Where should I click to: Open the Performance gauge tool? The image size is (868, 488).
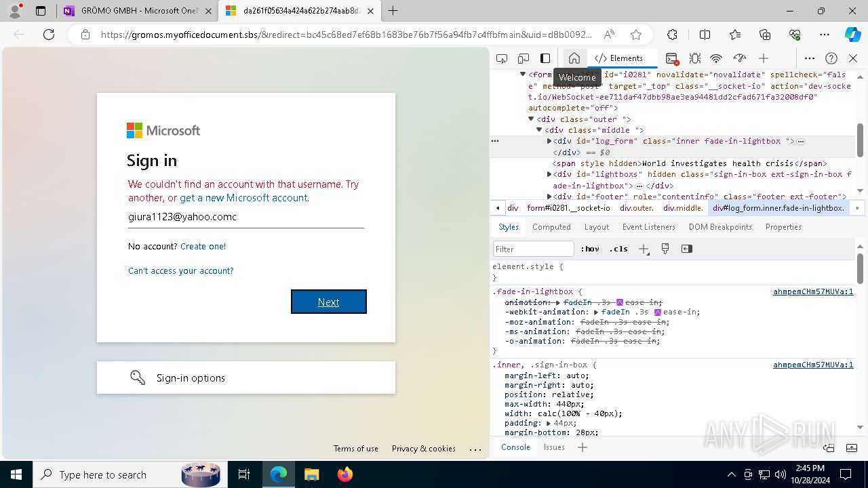tap(740, 58)
